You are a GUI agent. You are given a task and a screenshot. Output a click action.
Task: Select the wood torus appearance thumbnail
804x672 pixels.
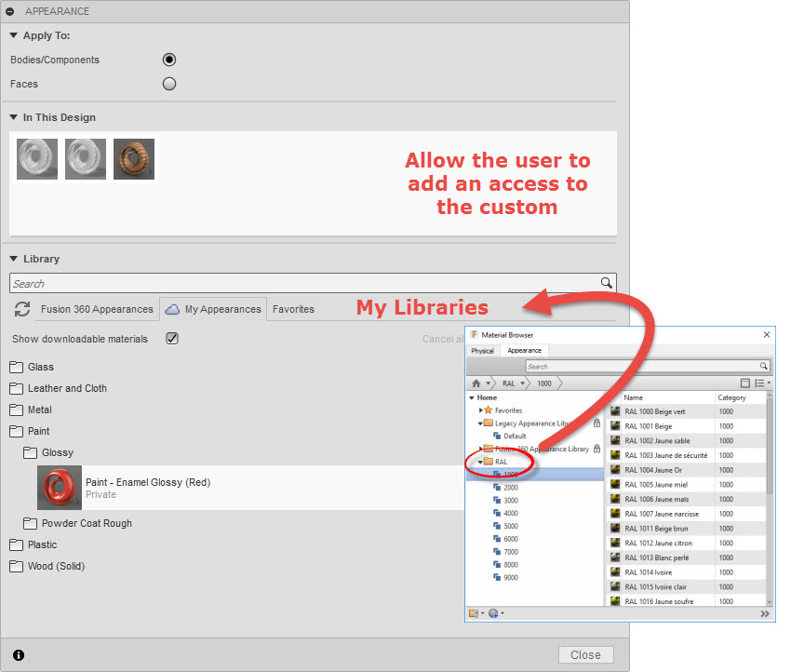(x=134, y=159)
